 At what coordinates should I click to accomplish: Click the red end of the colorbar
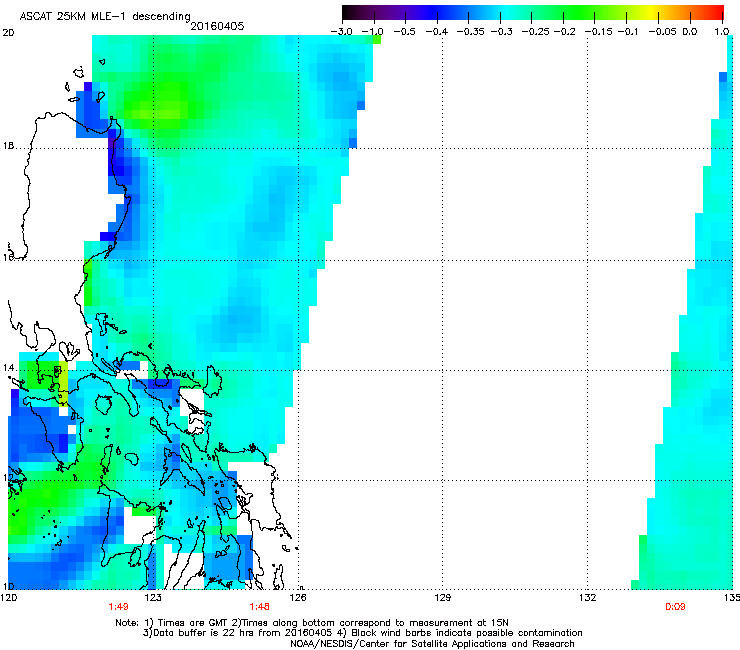pyautogui.click(x=718, y=12)
